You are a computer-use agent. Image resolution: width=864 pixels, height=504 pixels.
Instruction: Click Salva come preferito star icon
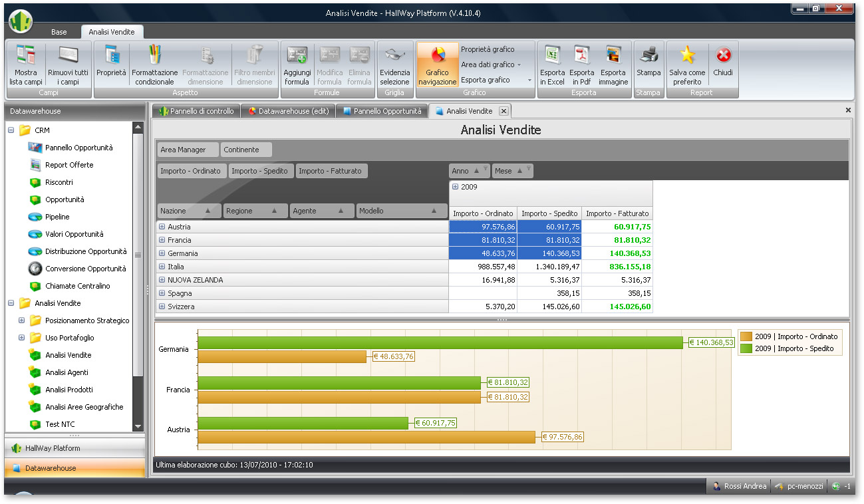pos(687,56)
